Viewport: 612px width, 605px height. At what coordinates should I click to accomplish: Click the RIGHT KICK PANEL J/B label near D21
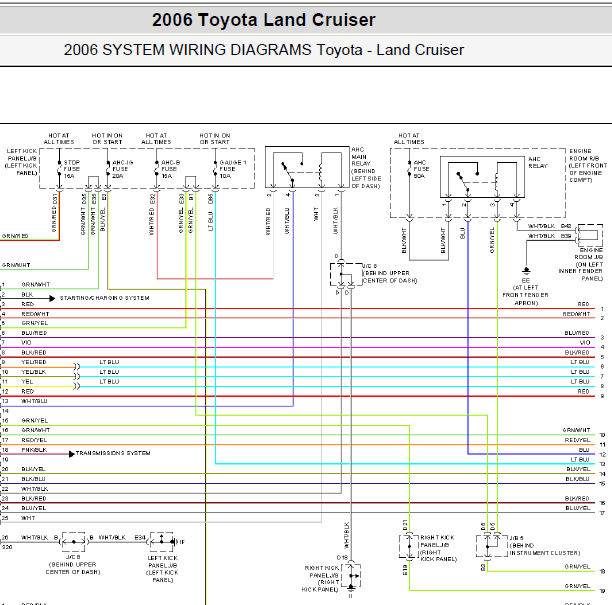(x=438, y=548)
